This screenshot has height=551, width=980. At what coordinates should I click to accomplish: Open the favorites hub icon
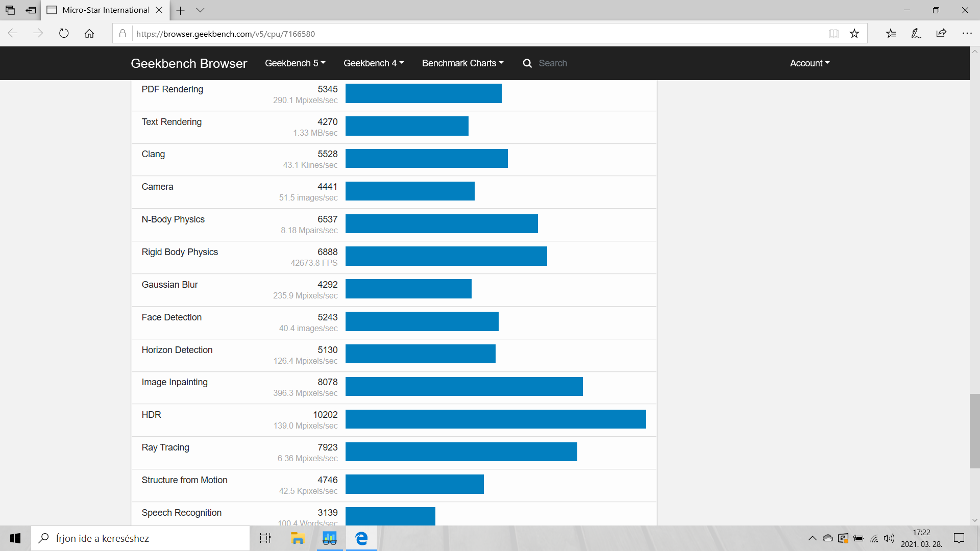(891, 34)
